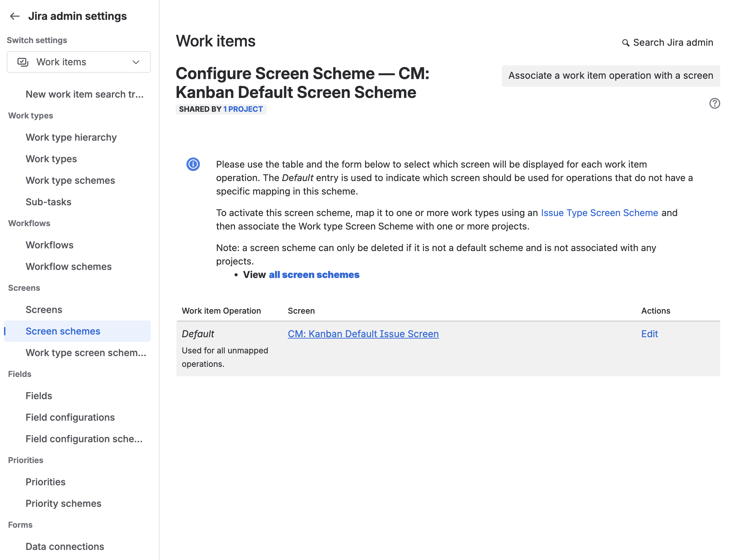The height and width of the screenshot is (560, 733).
Task: Click the help question mark icon
Action: click(x=714, y=103)
